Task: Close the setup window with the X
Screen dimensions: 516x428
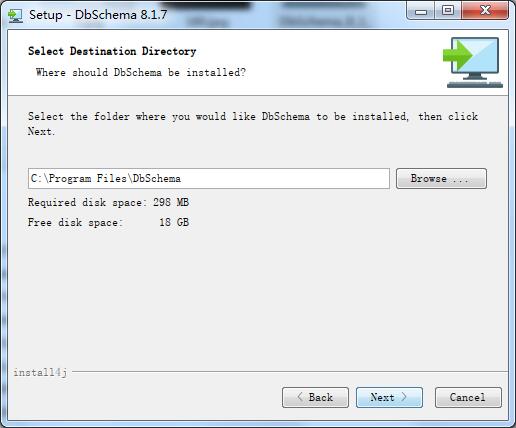Action: [485, 11]
